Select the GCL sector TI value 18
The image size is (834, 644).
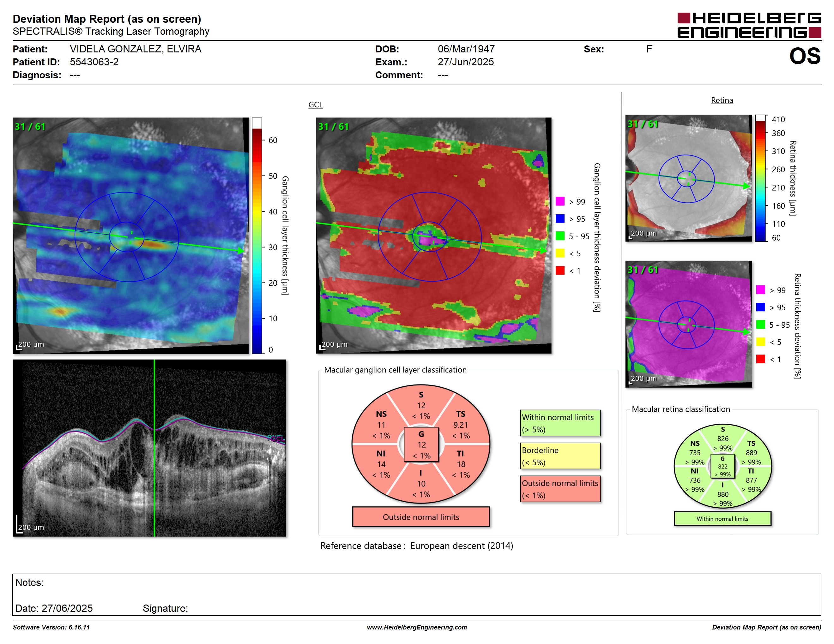point(461,464)
